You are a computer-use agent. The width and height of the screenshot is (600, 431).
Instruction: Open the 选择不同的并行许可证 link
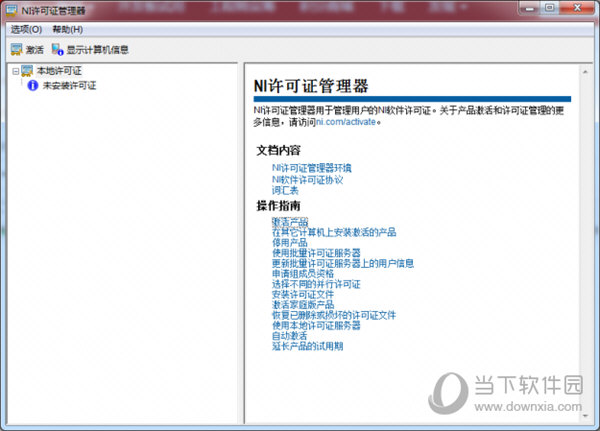point(316,284)
